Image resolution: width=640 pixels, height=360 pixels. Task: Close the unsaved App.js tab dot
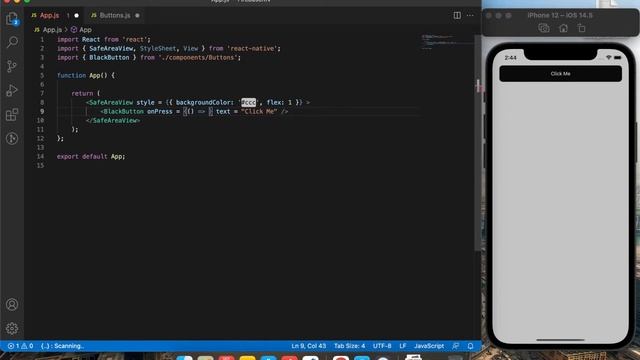coord(76,16)
